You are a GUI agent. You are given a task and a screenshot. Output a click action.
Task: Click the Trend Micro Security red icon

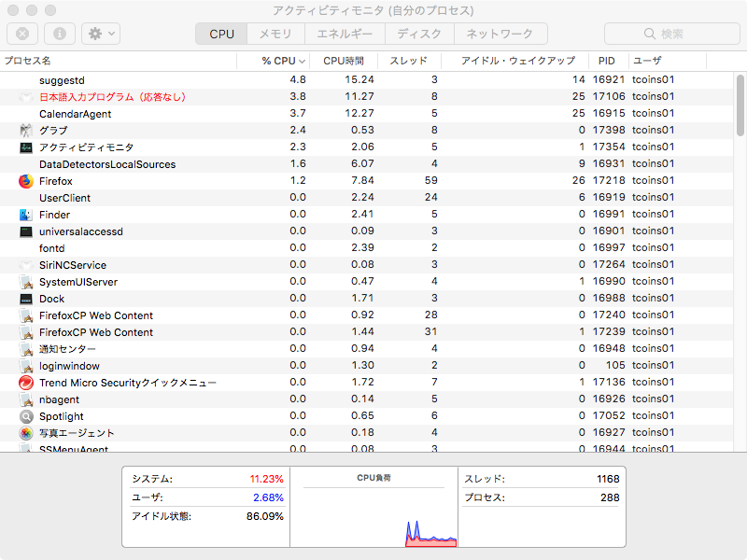tap(26, 383)
